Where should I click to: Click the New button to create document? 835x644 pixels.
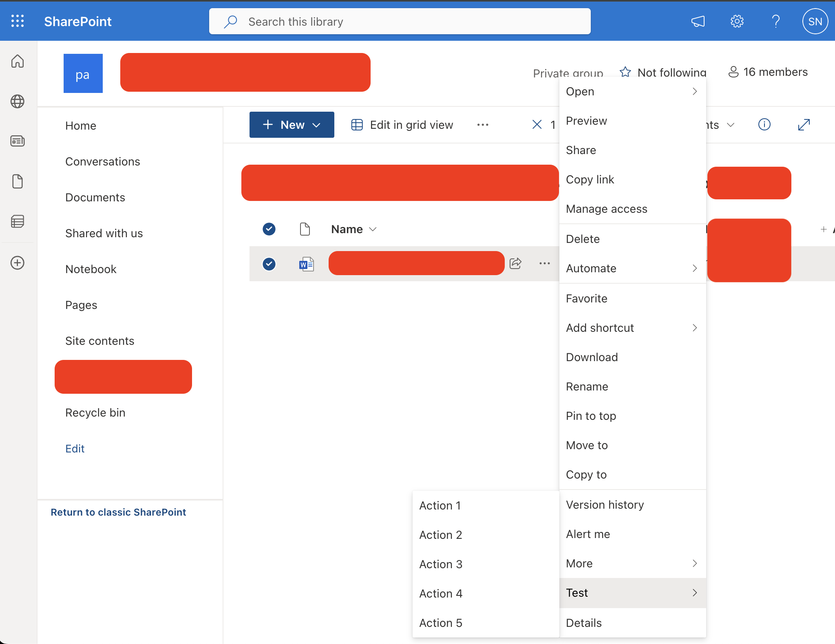tap(291, 124)
